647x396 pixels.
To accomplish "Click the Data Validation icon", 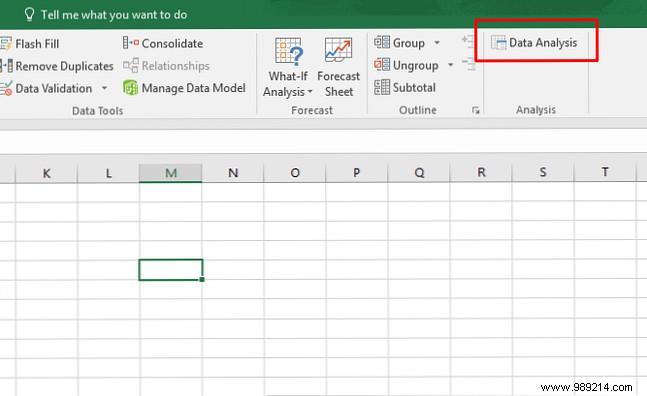I will [6, 88].
